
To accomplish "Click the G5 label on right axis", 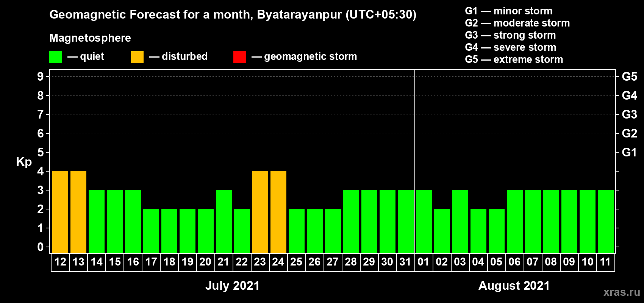I will click(630, 77).
